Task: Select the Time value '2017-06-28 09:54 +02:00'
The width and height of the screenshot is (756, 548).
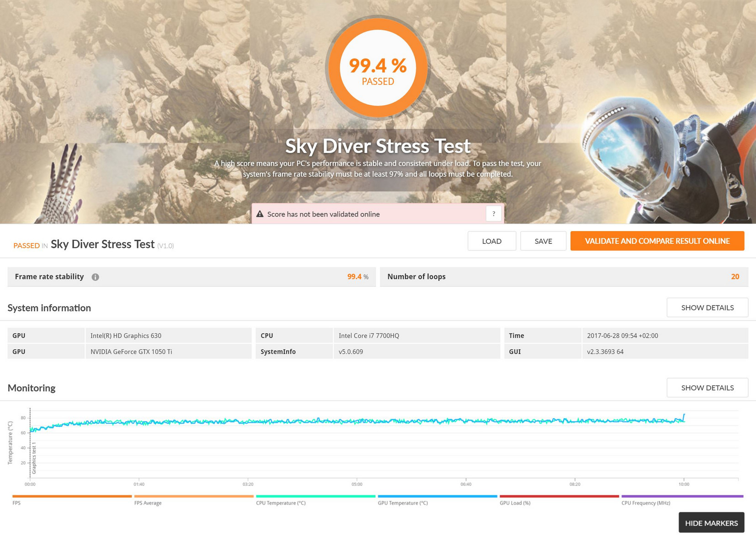Action: 623,336
